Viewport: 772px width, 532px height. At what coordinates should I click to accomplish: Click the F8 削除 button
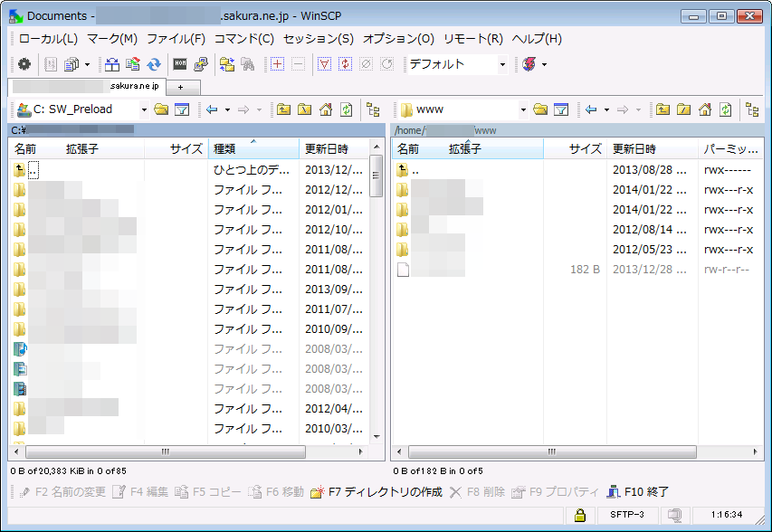pos(477,491)
